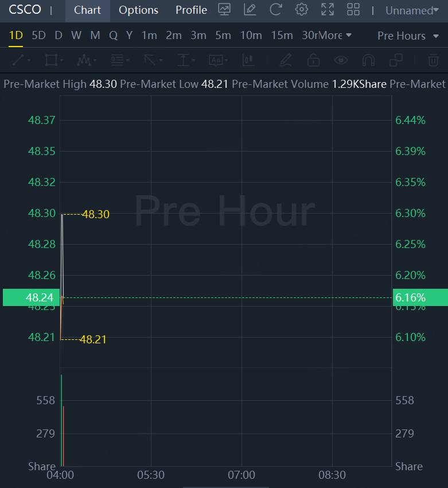The image size is (448, 488).
Task: Open the text annotation tool
Action: (x=216, y=60)
